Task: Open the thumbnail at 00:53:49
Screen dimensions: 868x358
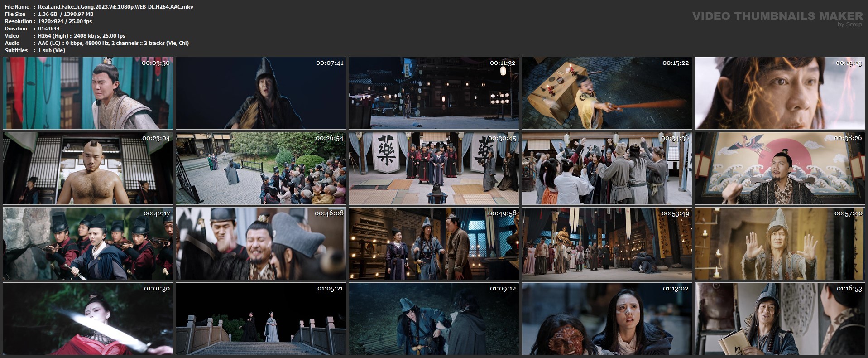Action: pos(607,243)
